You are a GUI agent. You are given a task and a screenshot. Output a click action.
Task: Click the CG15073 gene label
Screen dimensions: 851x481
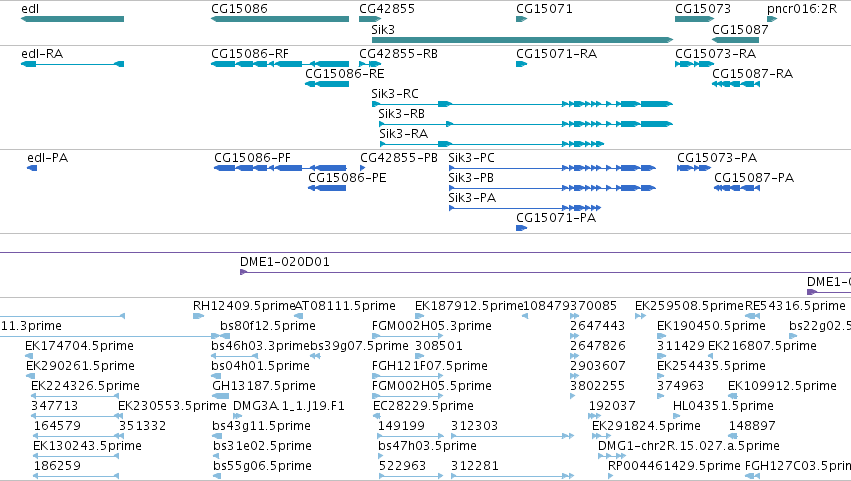click(x=703, y=9)
